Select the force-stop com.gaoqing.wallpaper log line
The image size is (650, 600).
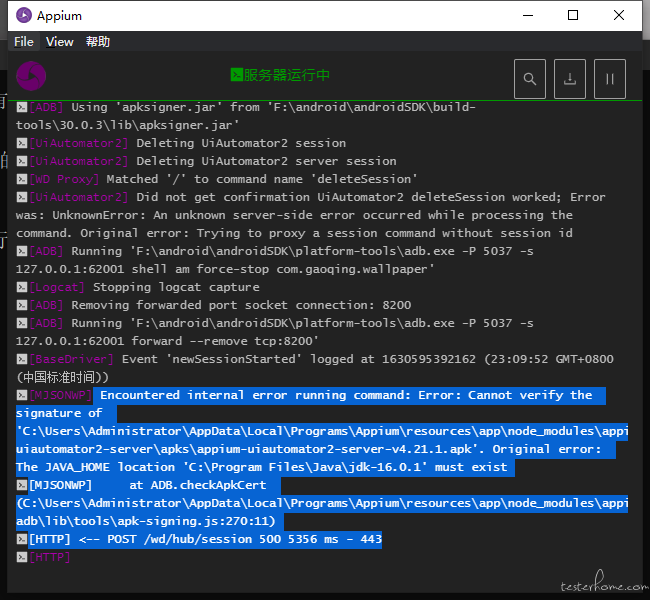tap(275, 260)
